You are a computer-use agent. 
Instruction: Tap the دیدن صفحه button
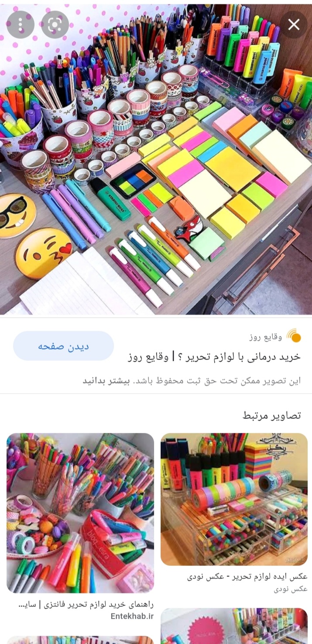63,346
